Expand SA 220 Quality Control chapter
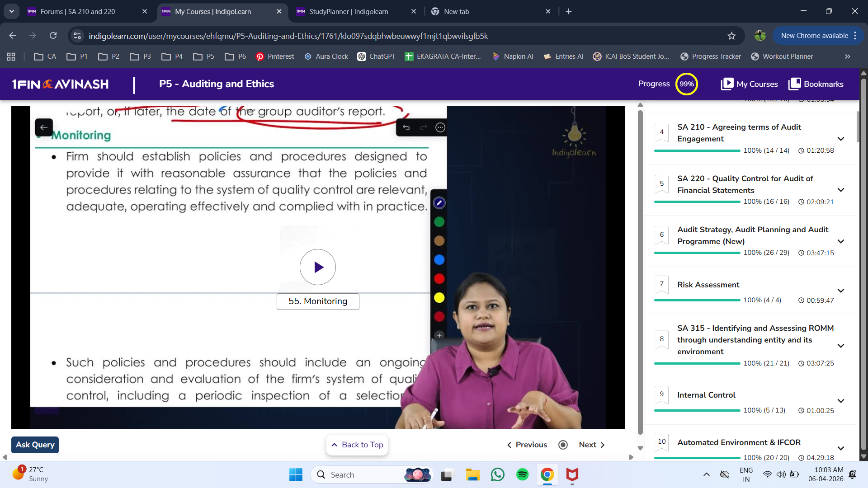 (841, 190)
